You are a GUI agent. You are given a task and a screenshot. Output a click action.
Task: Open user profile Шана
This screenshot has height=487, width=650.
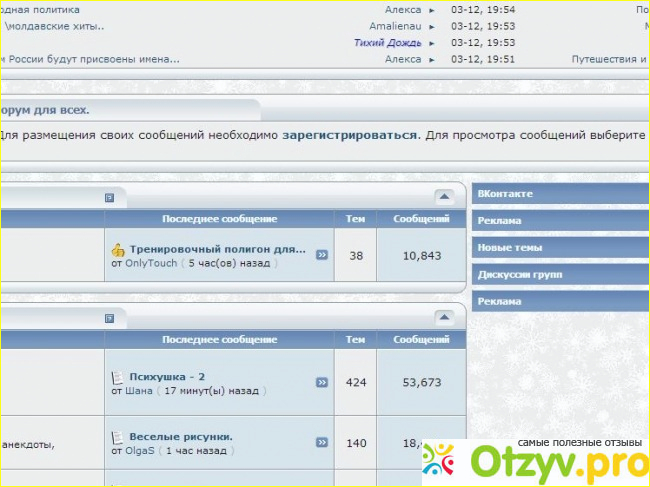pos(139,391)
